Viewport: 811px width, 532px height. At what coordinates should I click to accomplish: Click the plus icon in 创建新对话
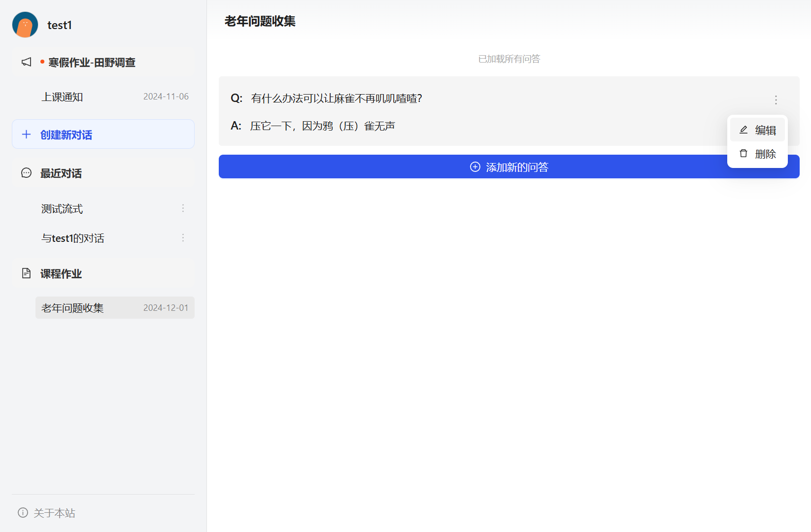coord(27,134)
